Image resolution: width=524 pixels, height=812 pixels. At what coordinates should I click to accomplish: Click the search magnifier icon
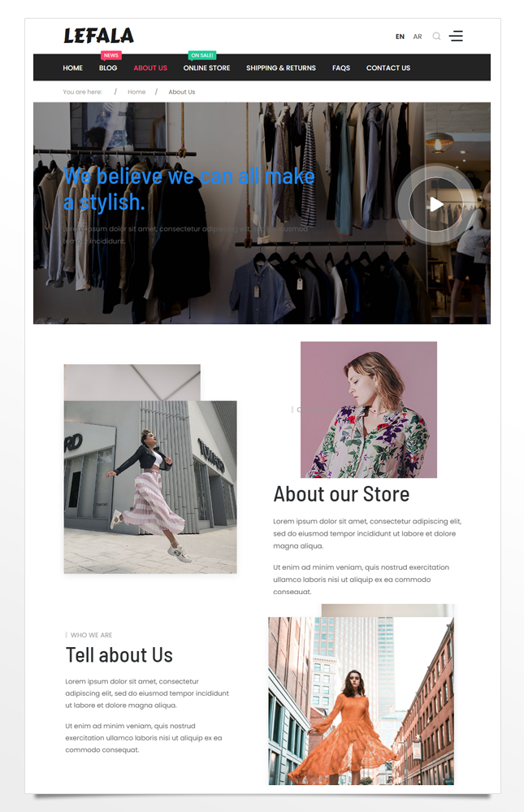pyautogui.click(x=436, y=37)
